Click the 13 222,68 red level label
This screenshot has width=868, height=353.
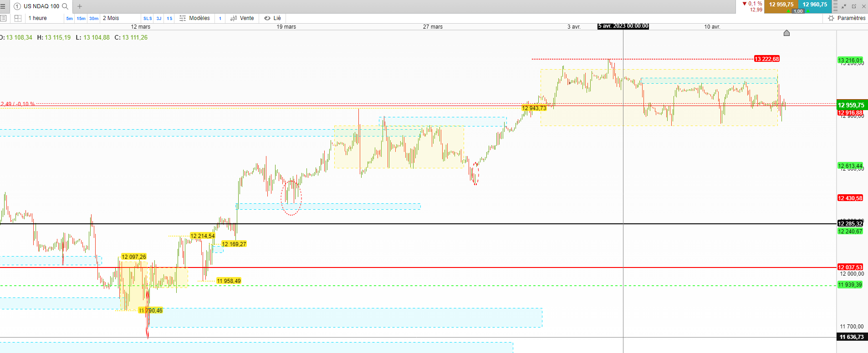pos(767,59)
